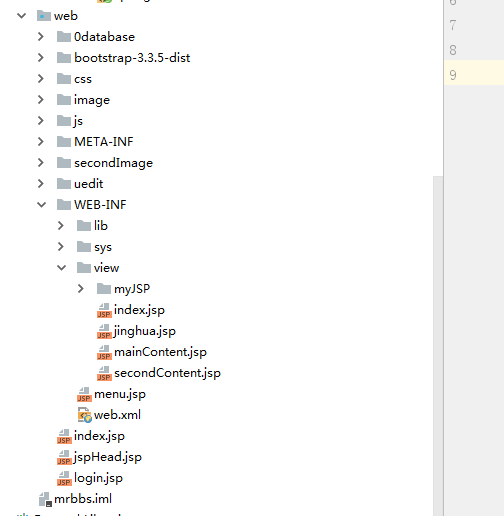Select the META-INF folder
The width and height of the screenshot is (504, 516).
click(104, 142)
